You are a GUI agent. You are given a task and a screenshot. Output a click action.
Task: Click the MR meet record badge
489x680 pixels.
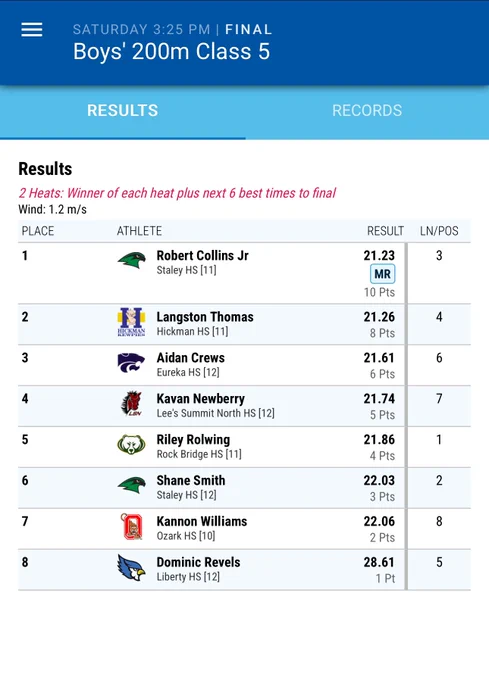pyautogui.click(x=382, y=274)
